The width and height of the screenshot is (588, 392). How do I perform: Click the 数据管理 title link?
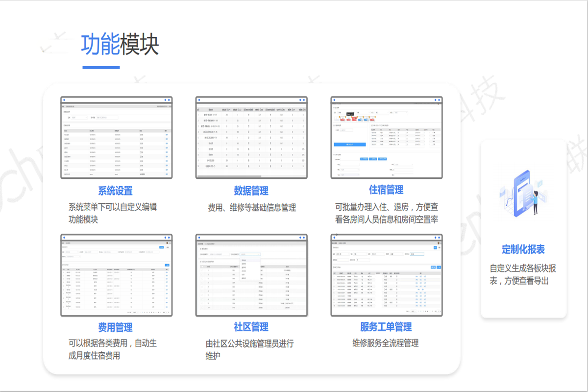pyautogui.click(x=251, y=191)
